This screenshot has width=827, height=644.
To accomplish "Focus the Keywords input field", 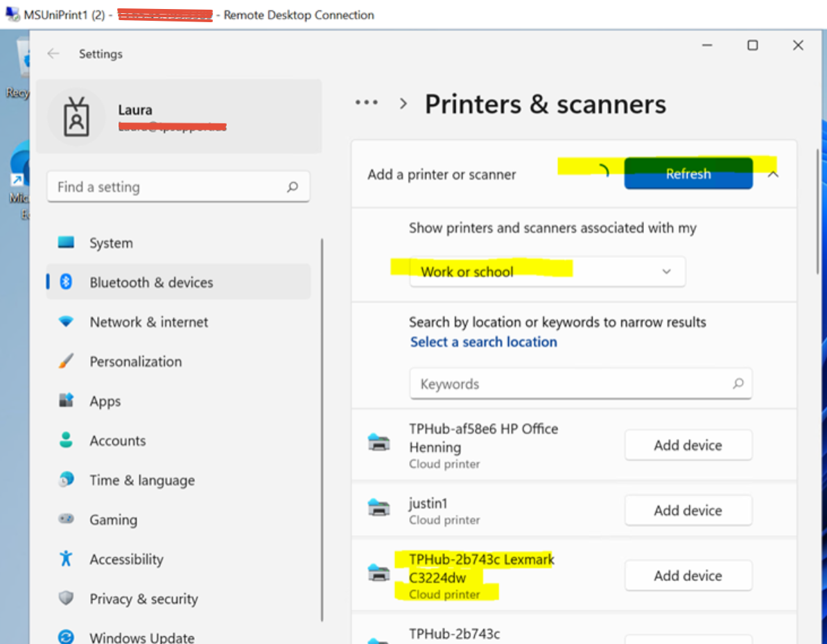I will pyautogui.click(x=581, y=383).
